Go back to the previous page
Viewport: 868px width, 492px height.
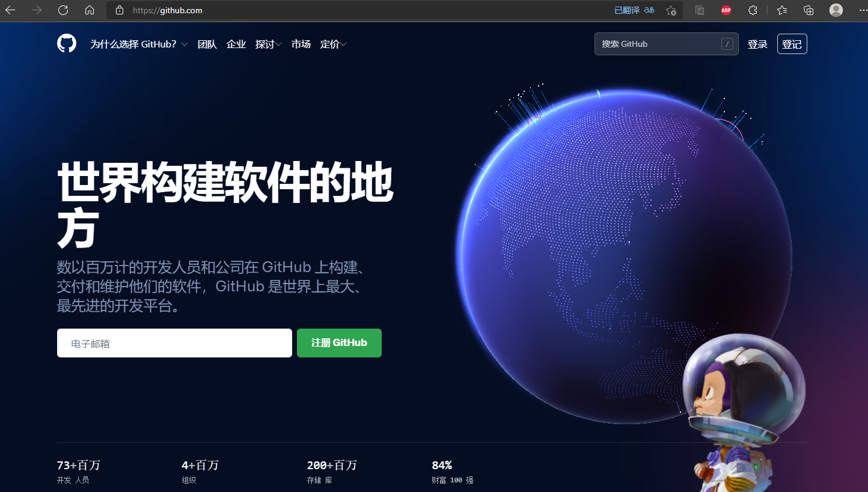point(10,10)
